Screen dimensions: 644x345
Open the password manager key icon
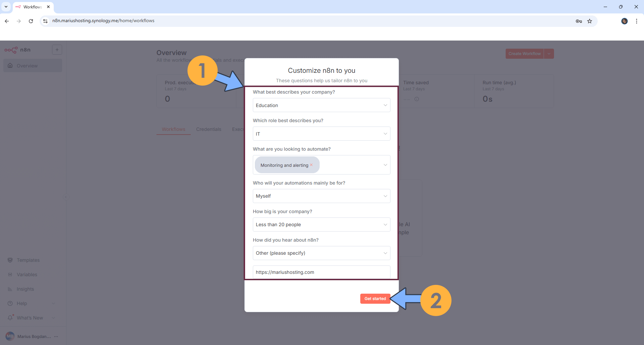point(579,21)
